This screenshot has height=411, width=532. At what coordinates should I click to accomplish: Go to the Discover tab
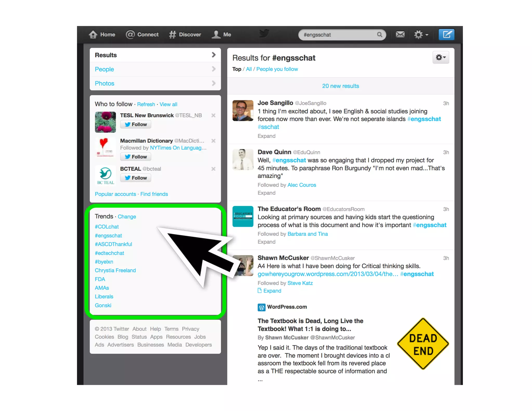[x=185, y=35]
